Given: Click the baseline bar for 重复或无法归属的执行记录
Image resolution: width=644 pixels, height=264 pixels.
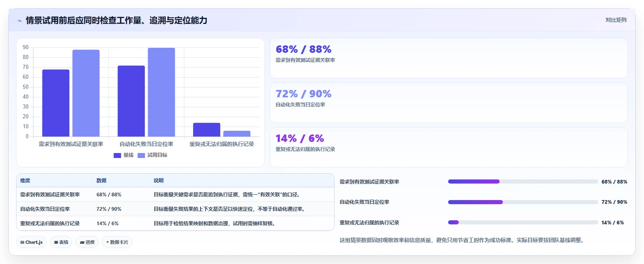Looking at the screenshot, I should tap(207, 130).
